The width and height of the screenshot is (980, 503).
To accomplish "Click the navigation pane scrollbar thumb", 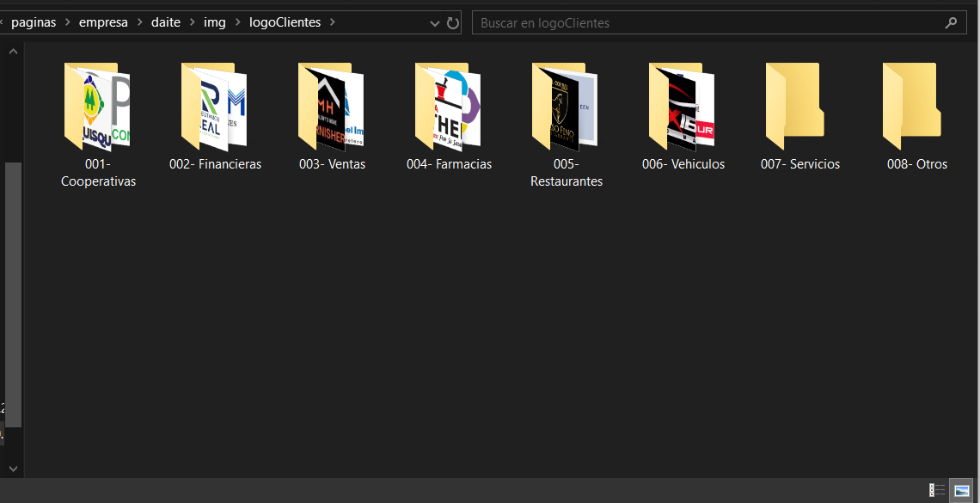I will pyautogui.click(x=13, y=294).
